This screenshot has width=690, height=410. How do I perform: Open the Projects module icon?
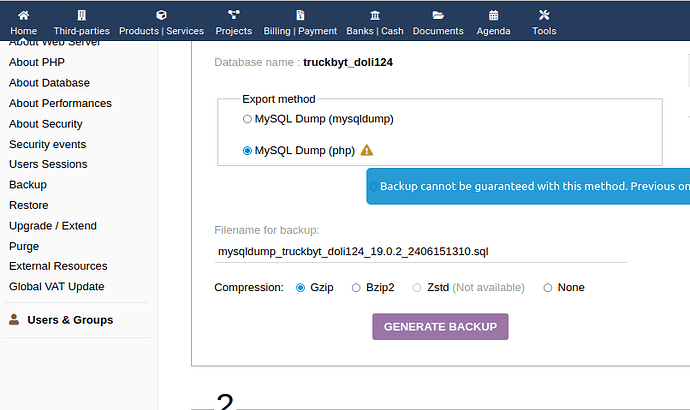(233, 15)
